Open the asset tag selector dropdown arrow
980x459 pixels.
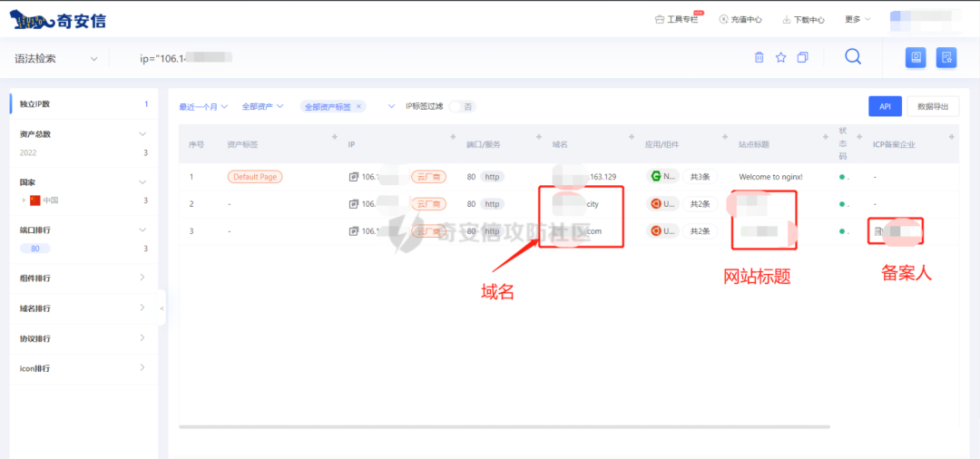(x=391, y=106)
